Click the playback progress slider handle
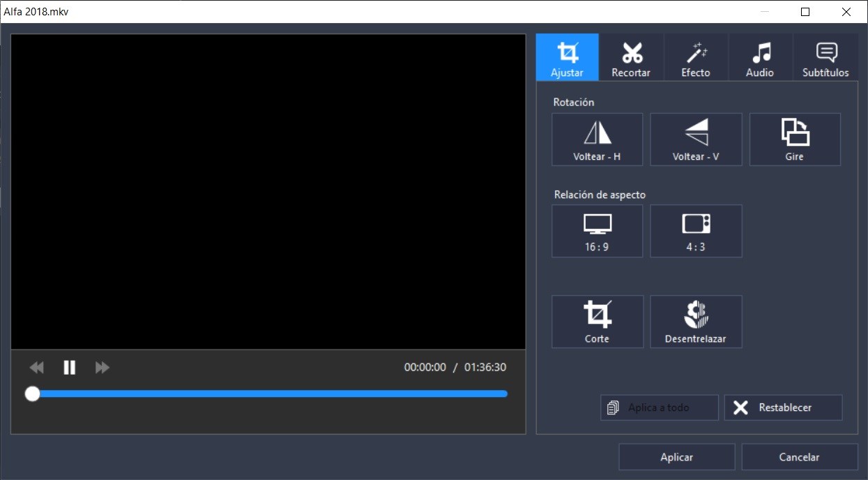This screenshot has width=868, height=480. [32, 394]
